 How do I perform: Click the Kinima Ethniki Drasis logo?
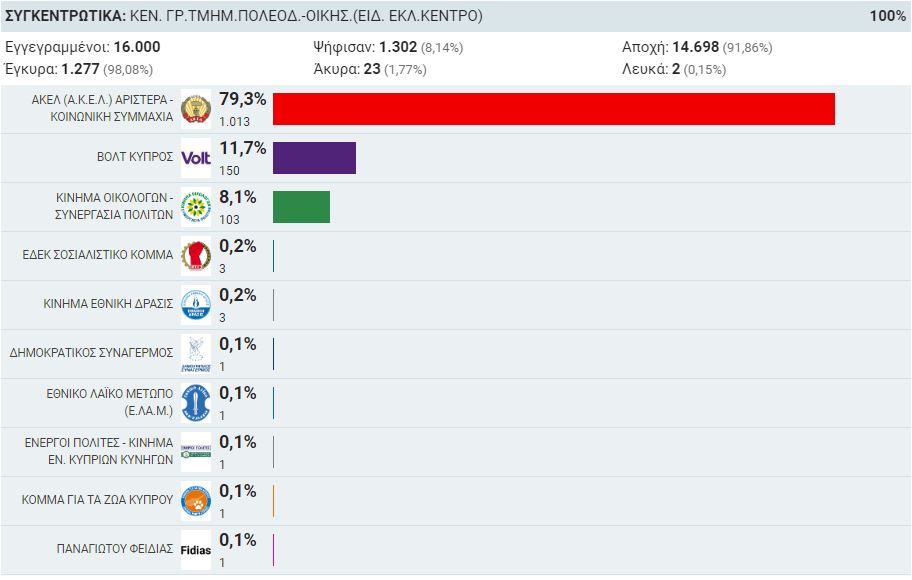point(195,305)
